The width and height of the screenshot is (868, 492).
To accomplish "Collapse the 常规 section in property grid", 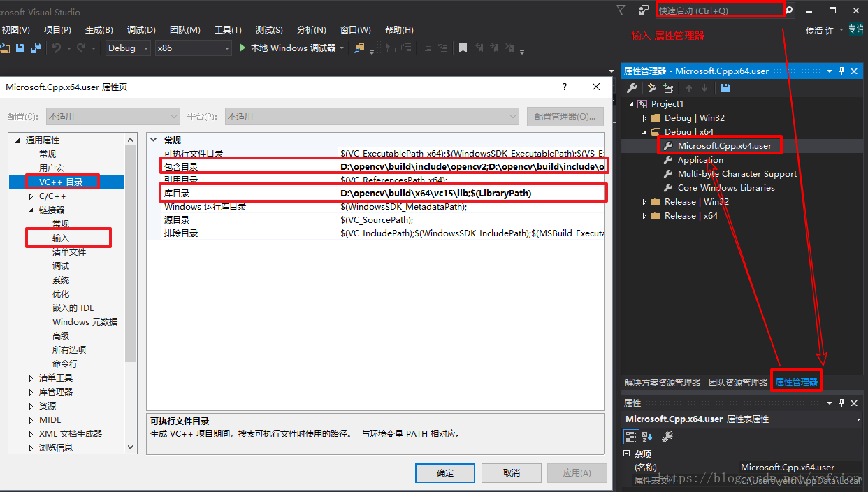I will 154,140.
